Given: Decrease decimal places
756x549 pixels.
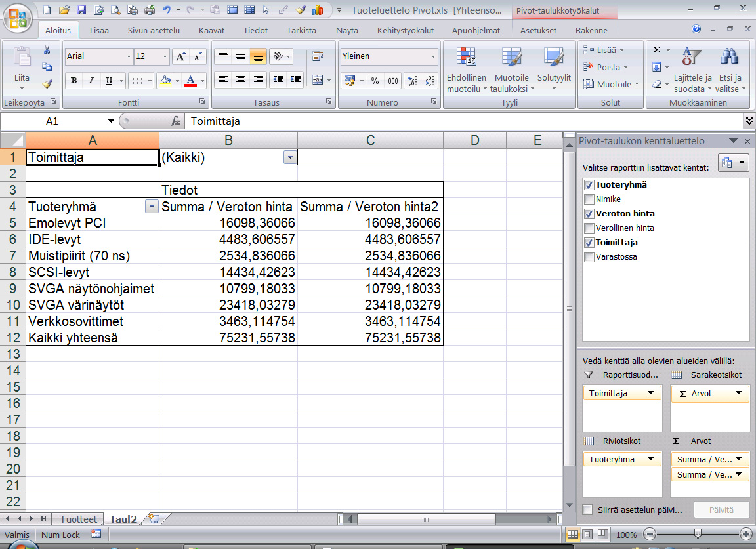Looking at the screenshot, I should point(430,81).
